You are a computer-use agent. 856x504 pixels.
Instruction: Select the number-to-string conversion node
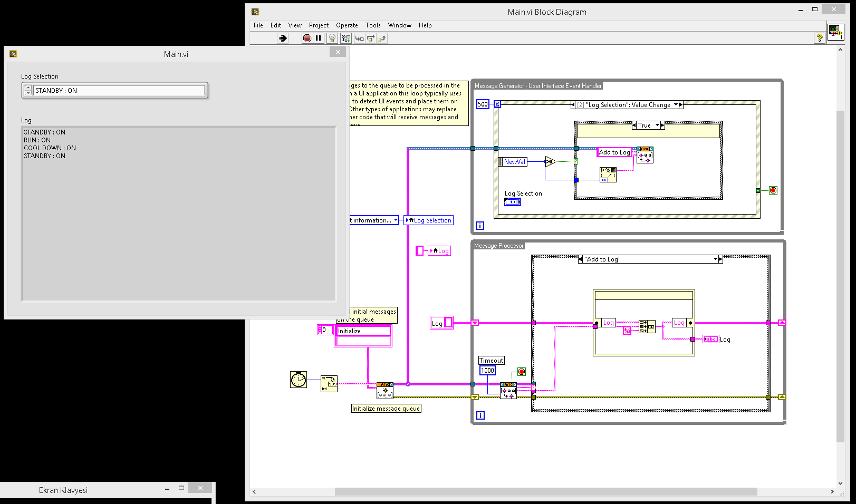329,384
